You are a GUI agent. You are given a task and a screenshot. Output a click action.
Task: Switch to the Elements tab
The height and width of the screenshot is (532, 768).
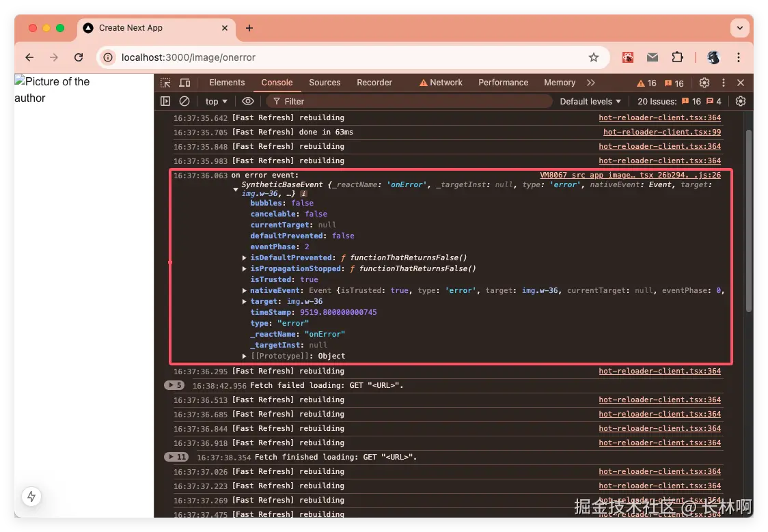point(227,83)
